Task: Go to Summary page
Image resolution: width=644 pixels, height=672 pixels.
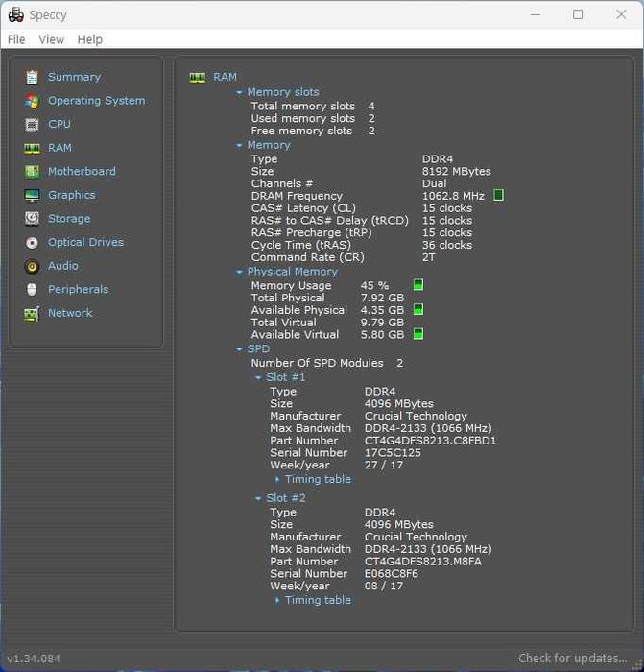Action: point(75,77)
